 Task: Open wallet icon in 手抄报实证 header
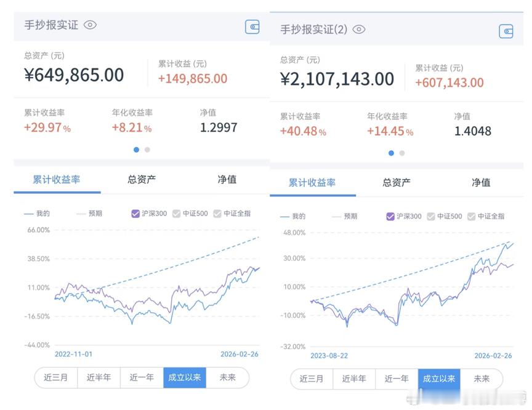(252, 27)
